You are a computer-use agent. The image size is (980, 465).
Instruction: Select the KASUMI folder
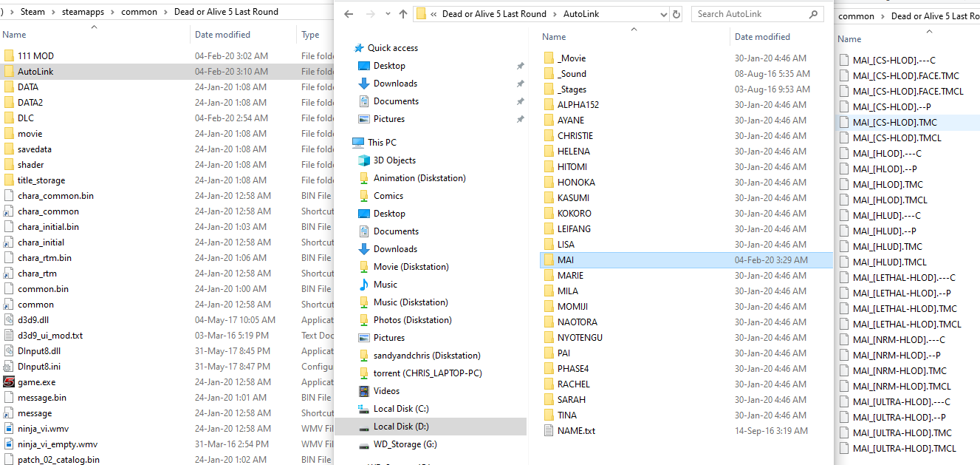click(x=573, y=198)
